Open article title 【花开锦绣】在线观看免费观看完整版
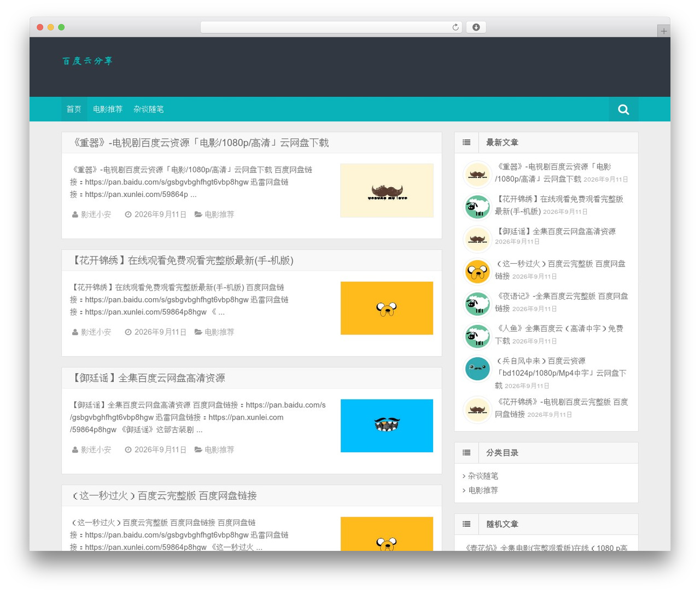The height and width of the screenshot is (593, 700). tap(182, 260)
